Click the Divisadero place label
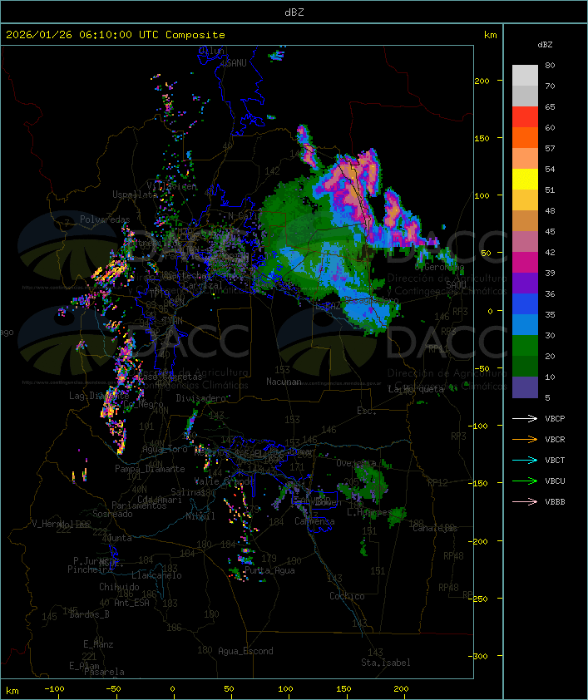588x700 pixels. point(201,397)
